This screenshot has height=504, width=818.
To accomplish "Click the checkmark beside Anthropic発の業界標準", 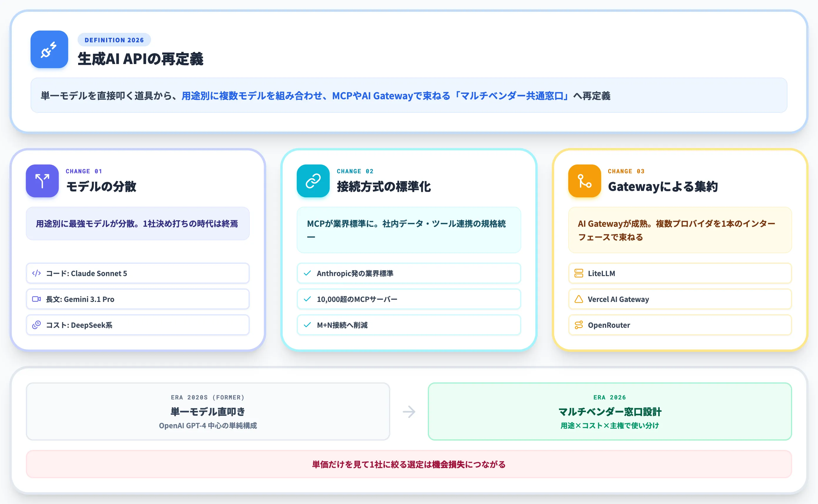I will [307, 273].
